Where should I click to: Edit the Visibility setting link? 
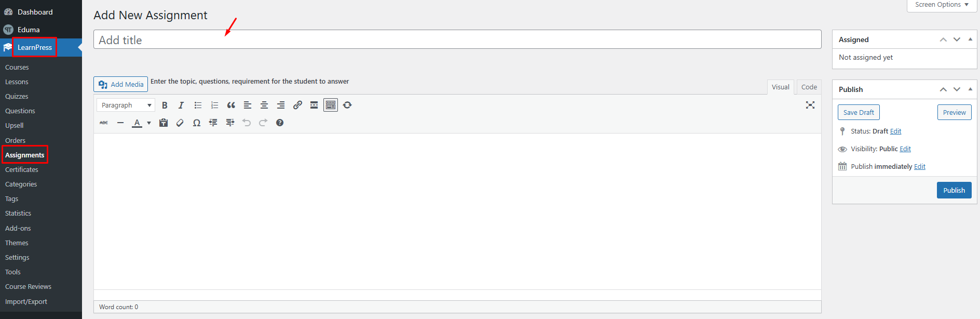[x=905, y=149]
